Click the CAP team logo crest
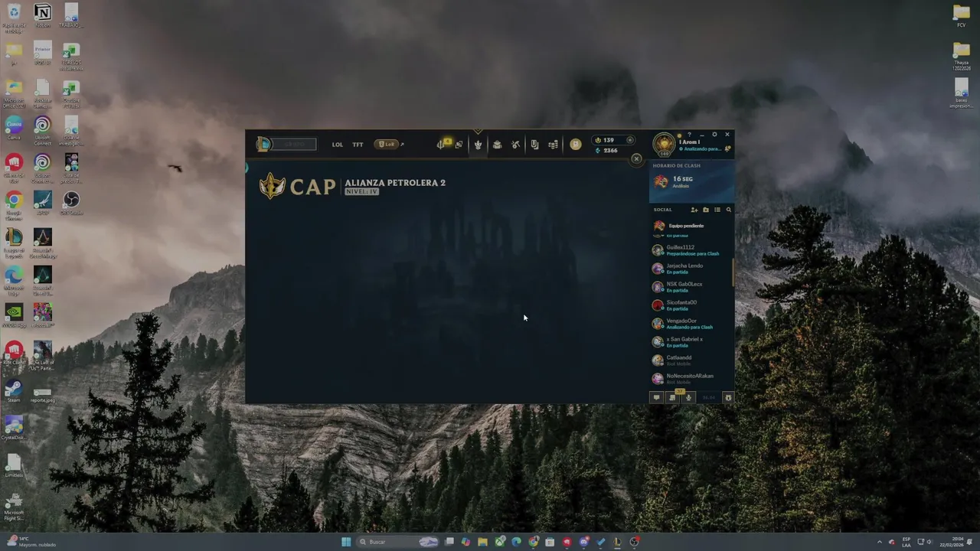 tap(272, 186)
